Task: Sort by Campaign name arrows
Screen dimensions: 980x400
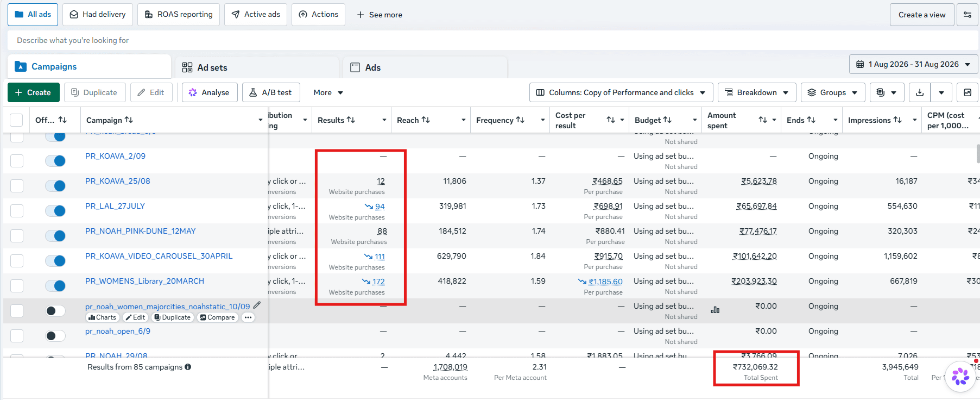Action: pos(129,120)
